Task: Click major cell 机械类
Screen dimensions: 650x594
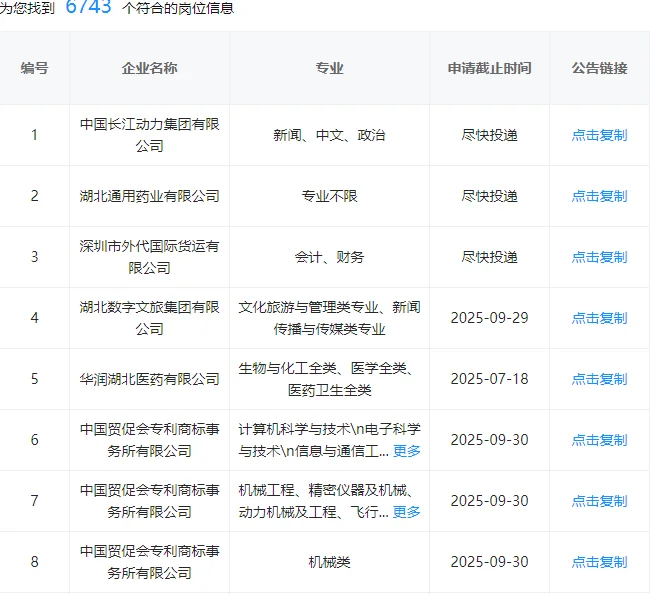Action: pos(330,562)
